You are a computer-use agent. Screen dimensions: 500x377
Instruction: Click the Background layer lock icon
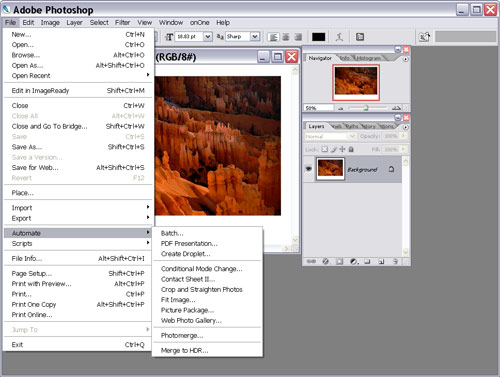(x=391, y=169)
